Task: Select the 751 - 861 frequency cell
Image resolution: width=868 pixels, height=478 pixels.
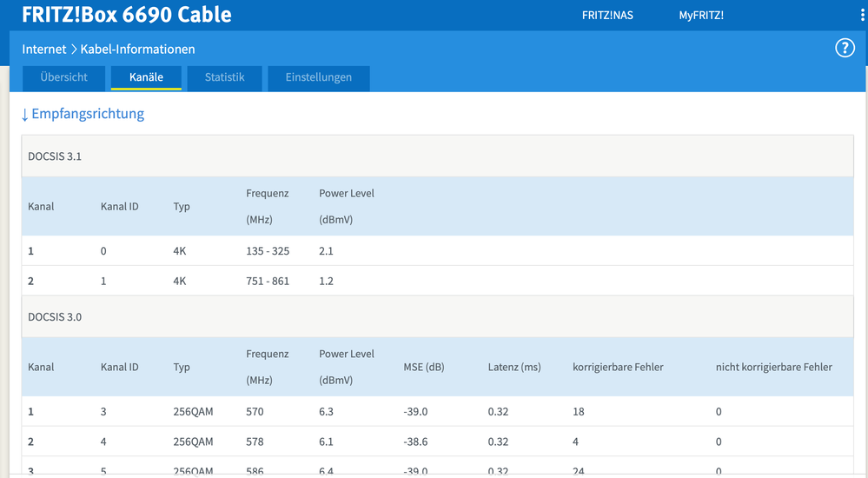Action: (x=268, y=282)
